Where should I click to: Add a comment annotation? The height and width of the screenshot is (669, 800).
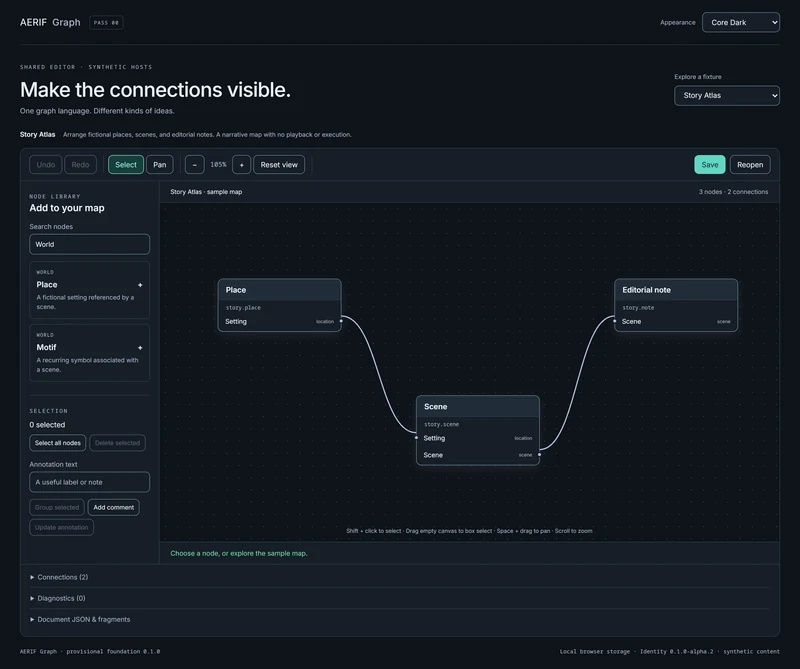pyautogui.click(x=114, y=507)
